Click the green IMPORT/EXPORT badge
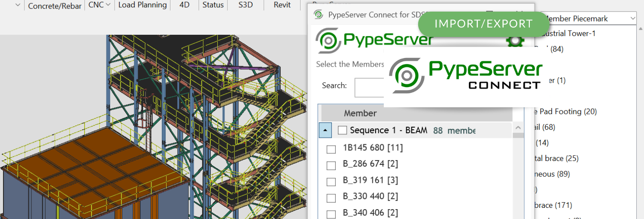Image resolution: width=644 pixels, height=219 pixels. 483,24
